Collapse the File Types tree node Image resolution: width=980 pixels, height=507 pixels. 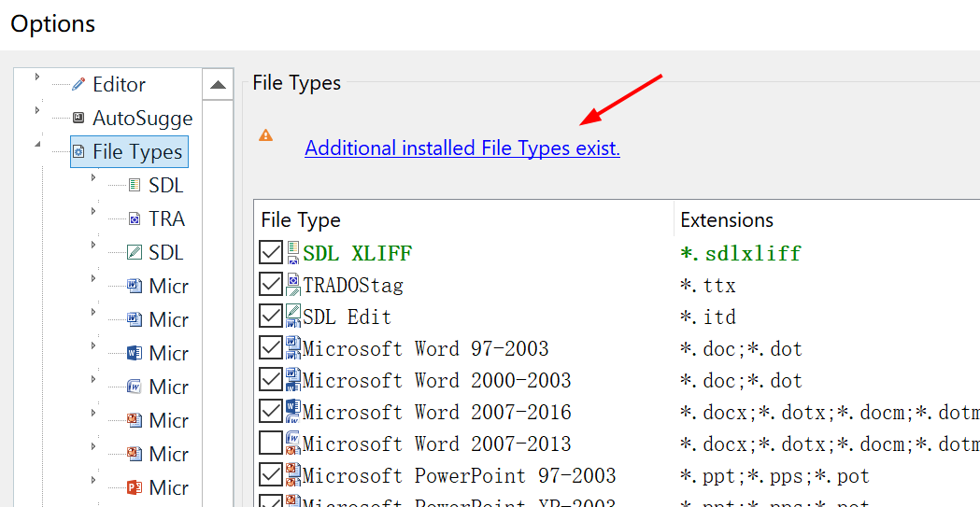click(37, 144)
